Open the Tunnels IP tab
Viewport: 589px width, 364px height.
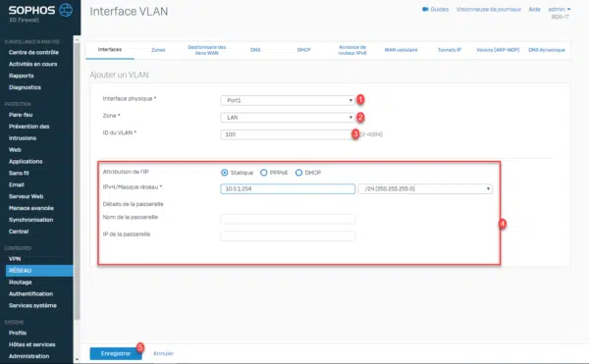point(450,50)
